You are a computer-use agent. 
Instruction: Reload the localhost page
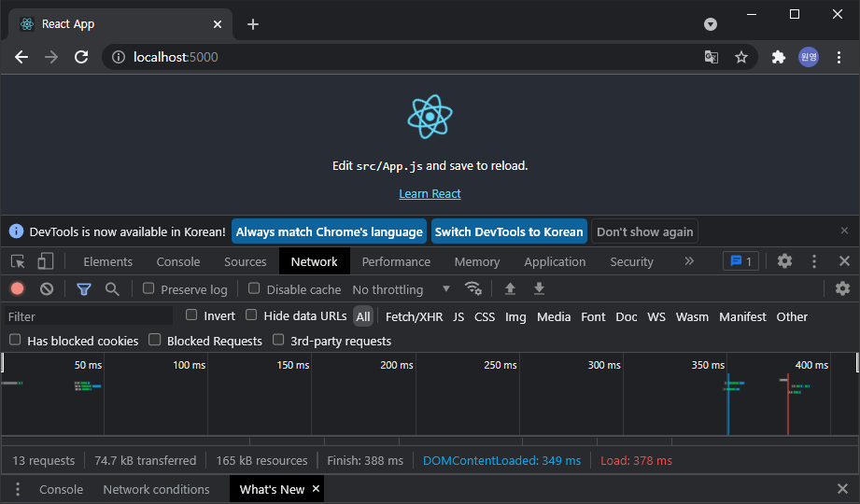81,57
